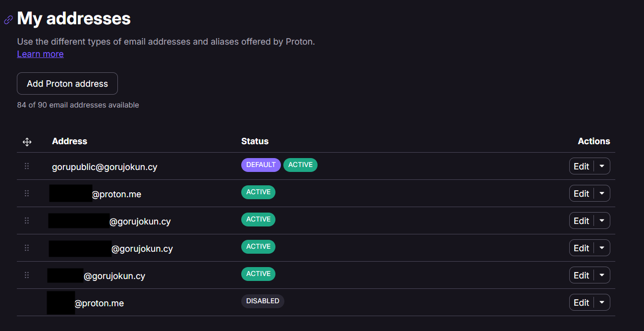Click Edit on the first @proton.me row
This screenshot has height=331, width=644.
pyautogui.click(x=581, y=194)
